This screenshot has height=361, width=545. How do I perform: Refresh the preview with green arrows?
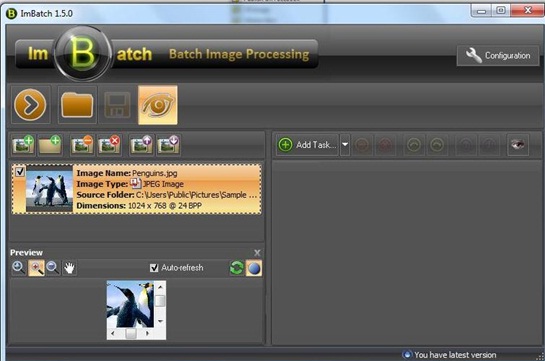[237, 268]
